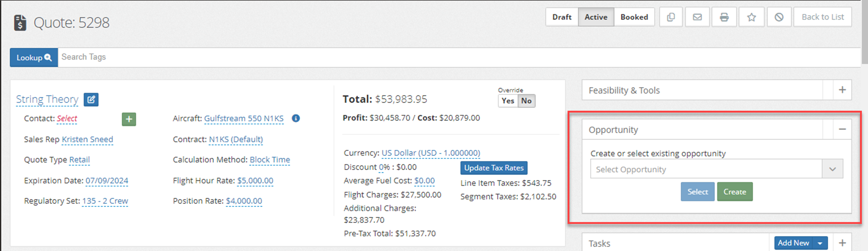
Task: Click the star favorite icon
Action: point(751,17)
